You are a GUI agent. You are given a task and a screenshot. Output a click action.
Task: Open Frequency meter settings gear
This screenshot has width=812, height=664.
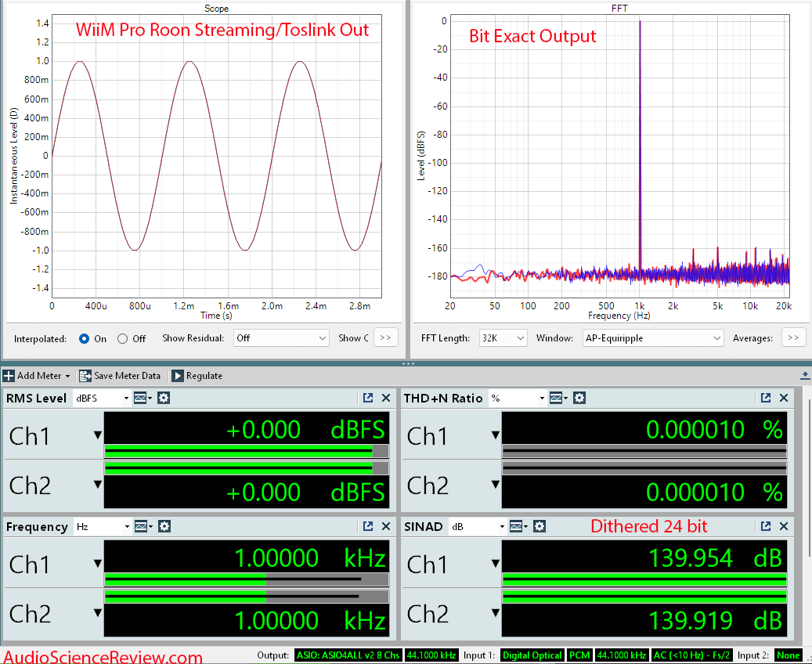click(x=164, y=526)
